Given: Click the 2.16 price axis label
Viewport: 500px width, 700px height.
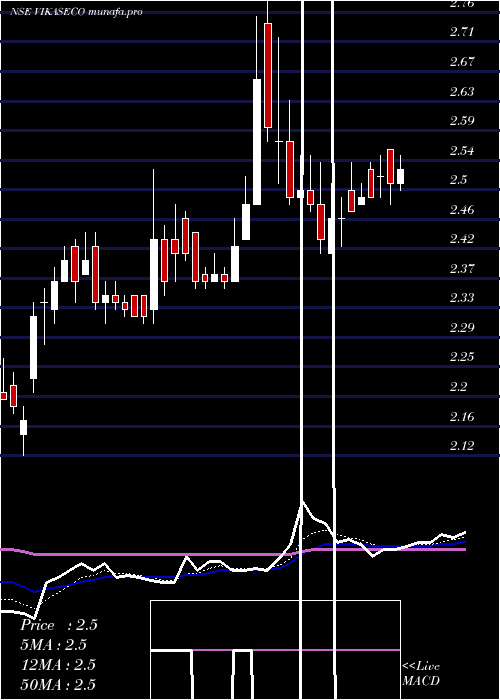Looking at the screenshot, I should tap(461, 416).
